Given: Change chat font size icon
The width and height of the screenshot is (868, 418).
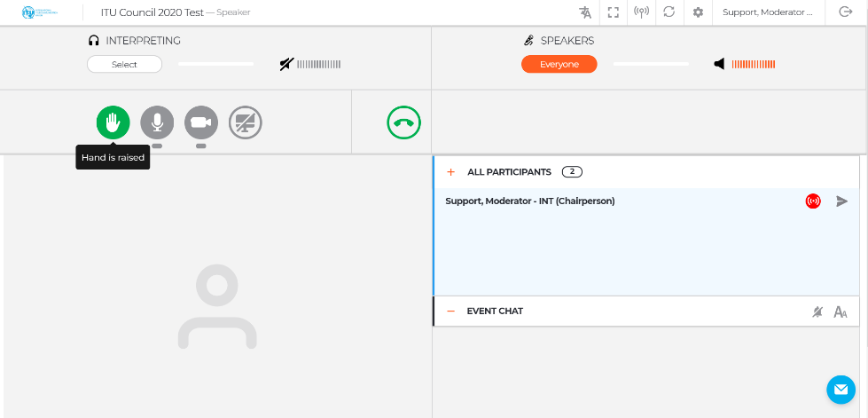Looking at the screenshot, I should pyautogui.click(x=841, y=312).
